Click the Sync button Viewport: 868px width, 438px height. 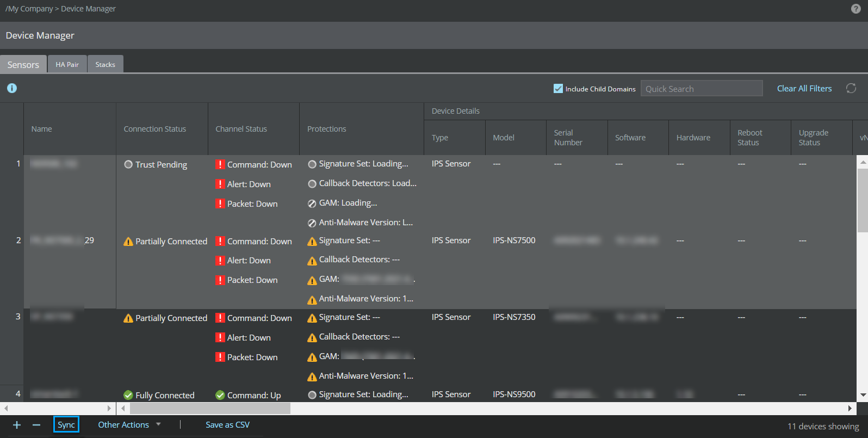(66, 425)
